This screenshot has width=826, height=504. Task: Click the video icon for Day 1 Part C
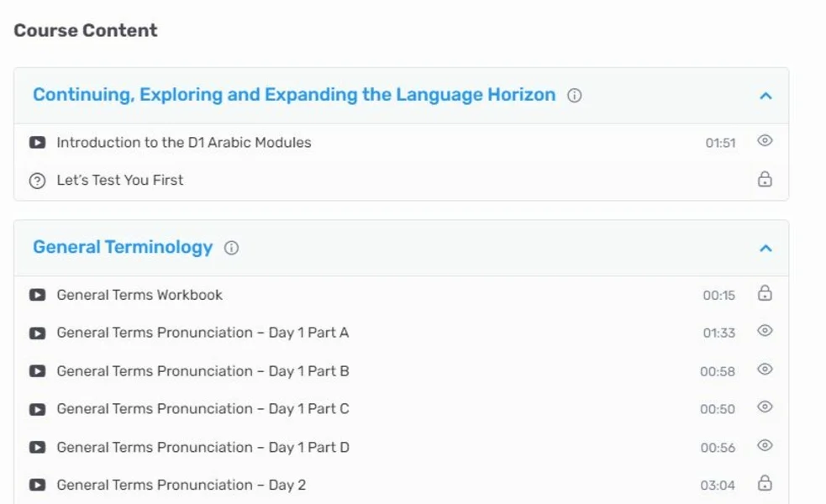click(38, 409)
